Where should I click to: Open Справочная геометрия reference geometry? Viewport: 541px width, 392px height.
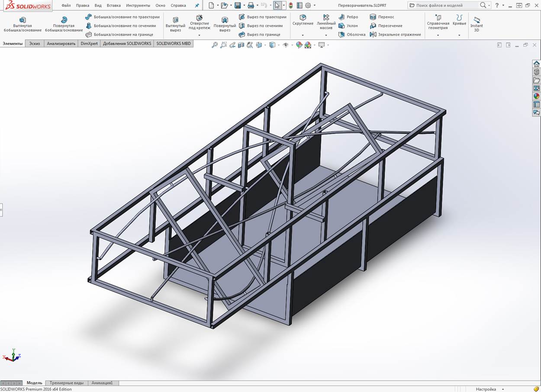(x=438, y=22)
